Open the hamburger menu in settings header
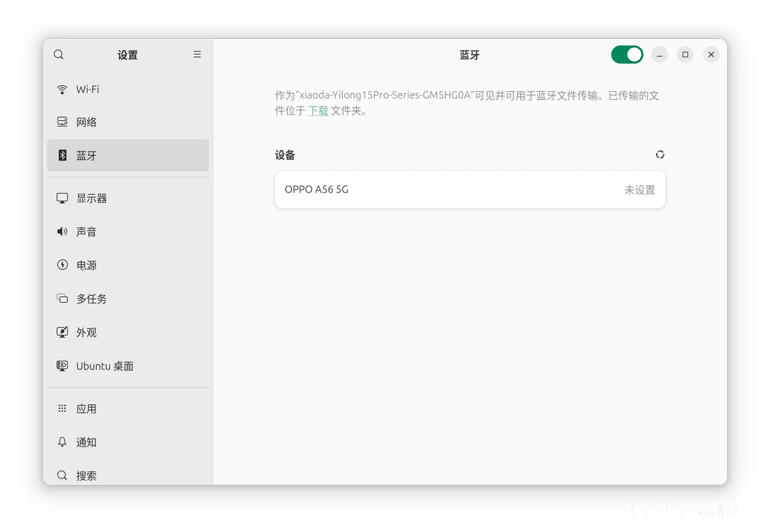 (x=197, y=54)
